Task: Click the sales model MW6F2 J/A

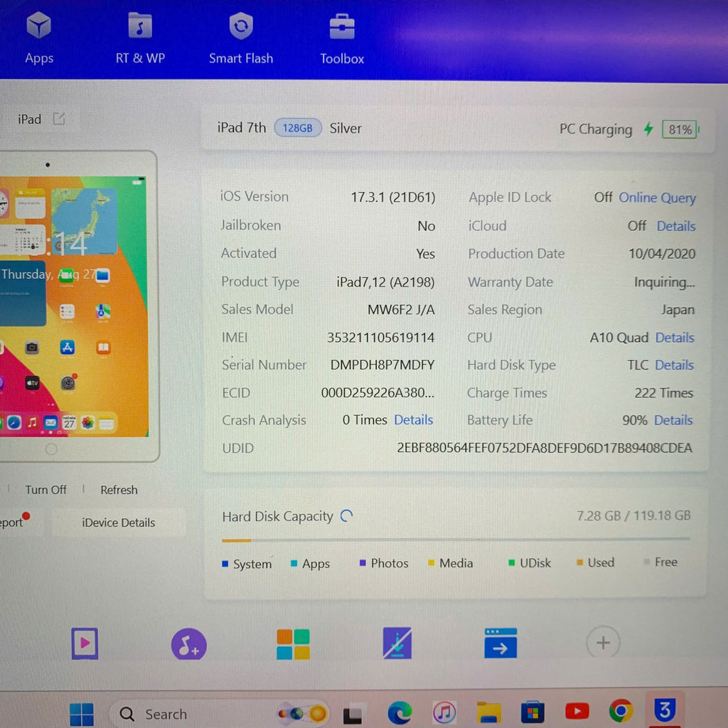Action: tap(401, 310)
